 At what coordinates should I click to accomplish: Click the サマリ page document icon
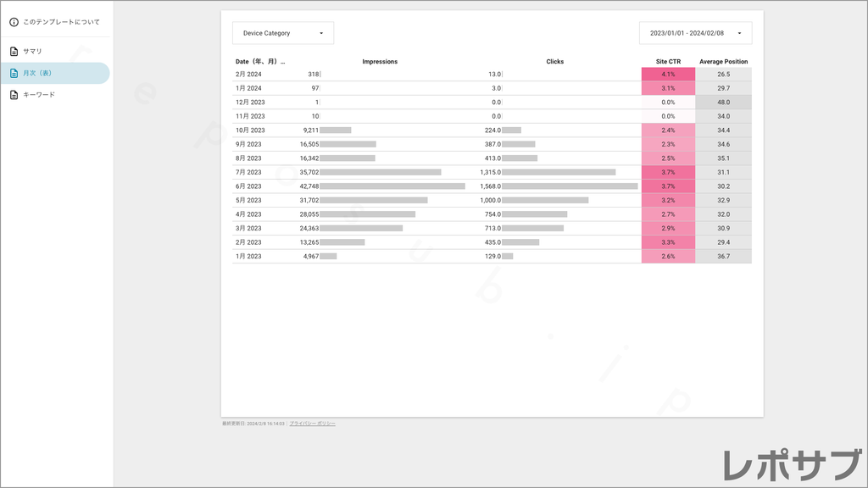coord(14,52)
